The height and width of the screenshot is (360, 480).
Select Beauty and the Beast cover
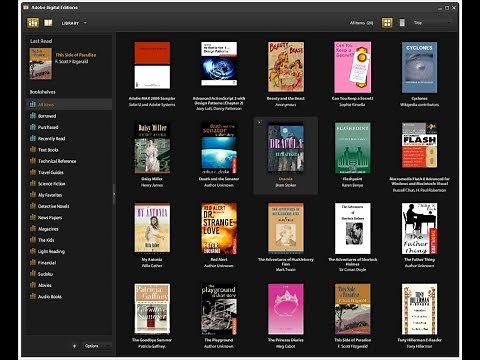(286, 67)
